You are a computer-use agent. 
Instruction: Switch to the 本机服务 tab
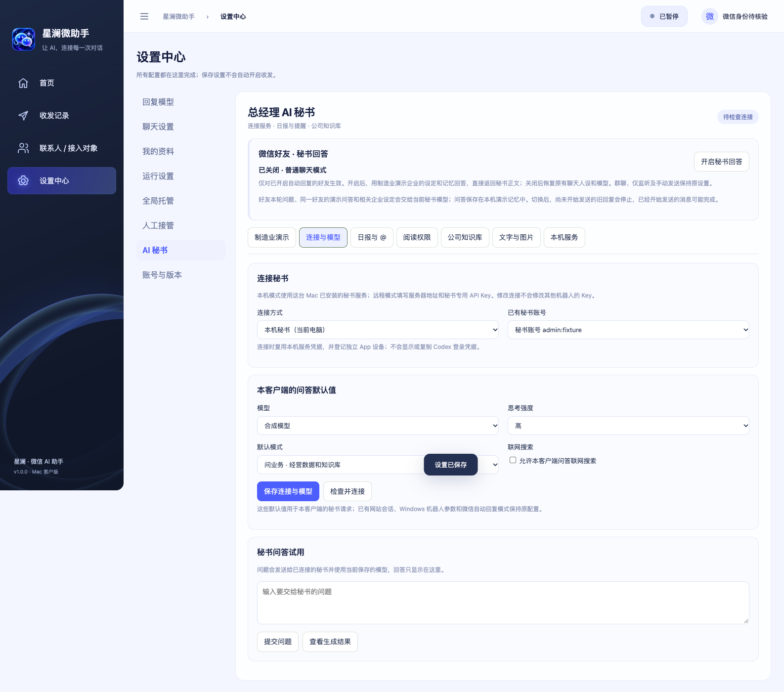pyautogui.click(x=565, y=237)
